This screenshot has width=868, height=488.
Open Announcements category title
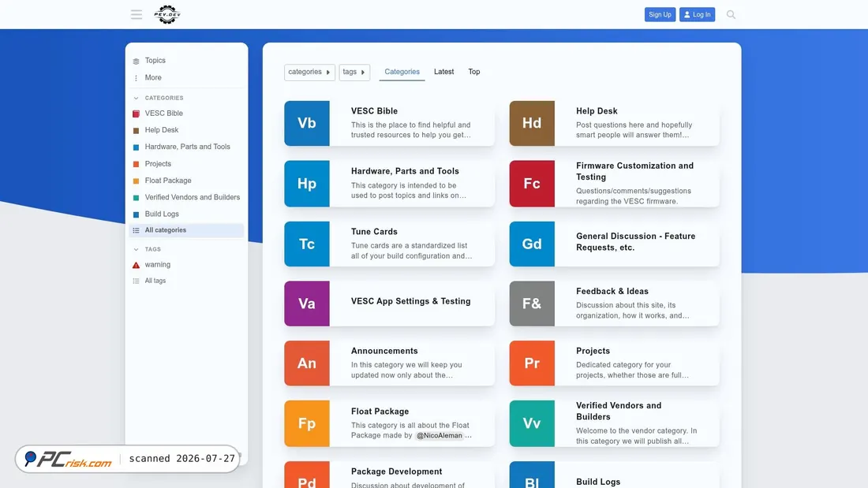click(384, 352)
